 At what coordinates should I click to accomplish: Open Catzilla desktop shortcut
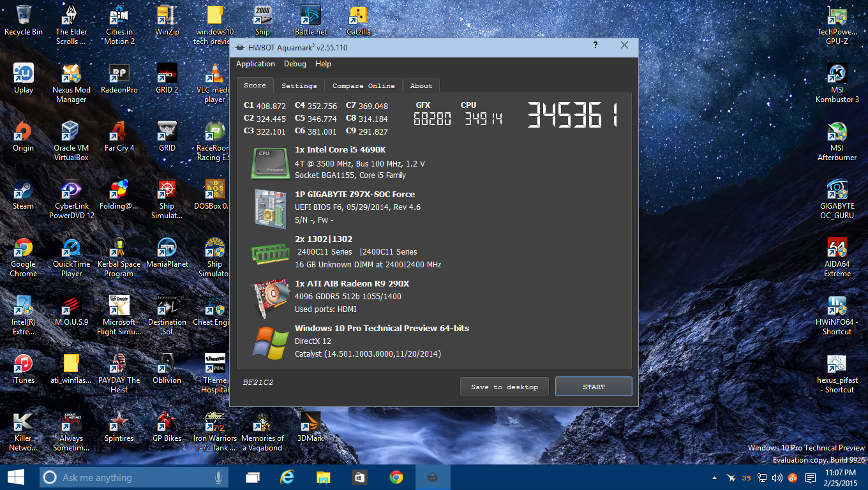point(358,21)
